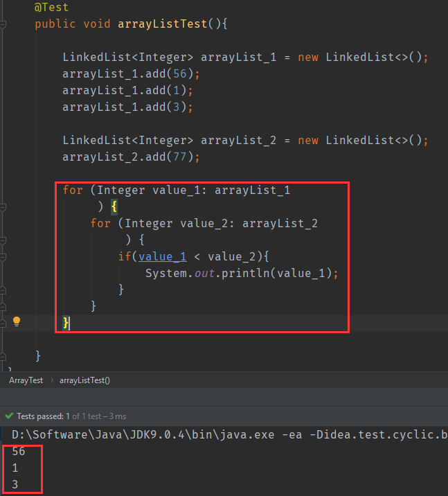Click the arrayList_1 LinkedList declaration line
The image size is (448, 496).
pyautogui.click(x=245, y=57)
